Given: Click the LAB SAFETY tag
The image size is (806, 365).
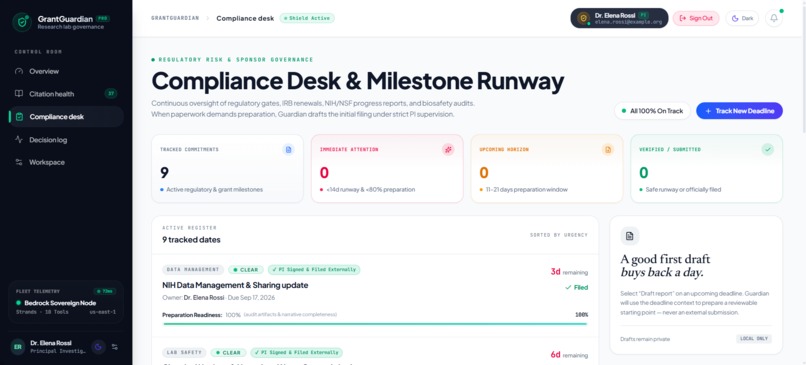Looking at the screenshot, I should pos(185,353).
